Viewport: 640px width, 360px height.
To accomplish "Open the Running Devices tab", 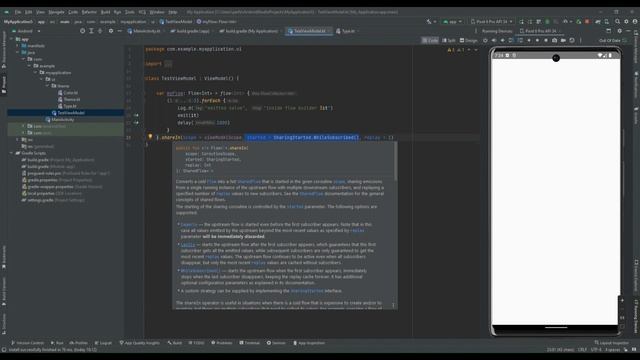I will coord(497,31).
